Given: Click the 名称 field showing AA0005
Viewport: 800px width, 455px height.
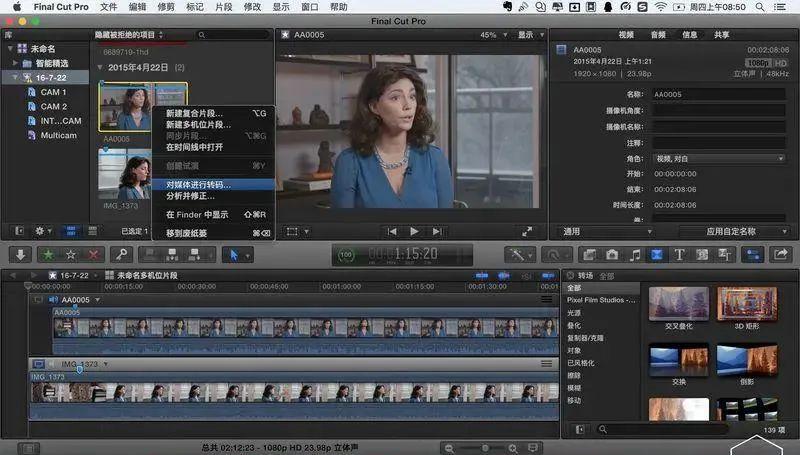Looking at the screenshot, I should (x=719, y=94).
